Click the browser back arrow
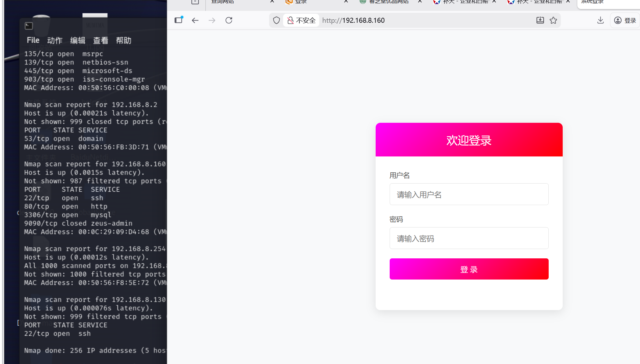Image resolution: width=640 pixels, height=364 pixels. [195, 21]
